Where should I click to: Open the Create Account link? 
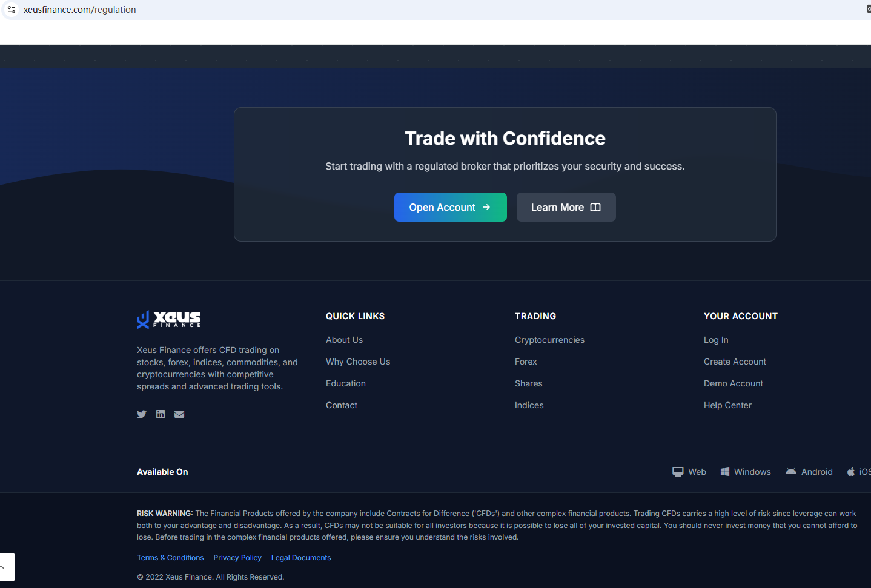click(x=735, y=362)
